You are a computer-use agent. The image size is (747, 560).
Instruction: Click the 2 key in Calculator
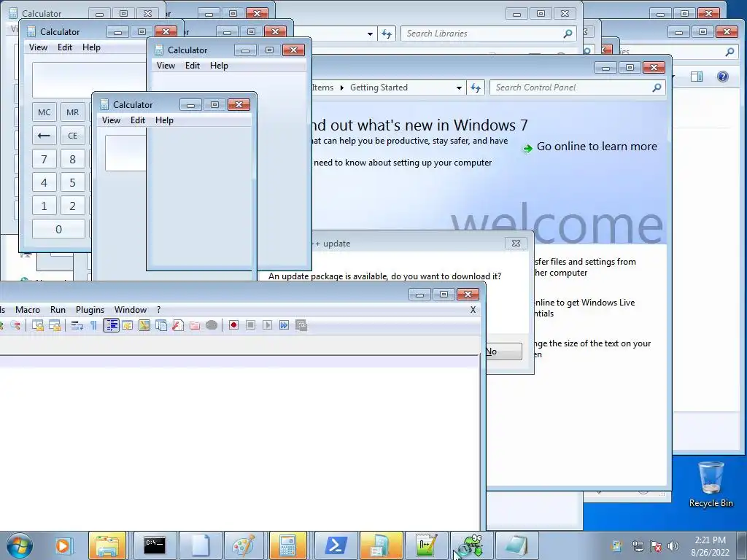pyautogui.click(x=73, y=206)
